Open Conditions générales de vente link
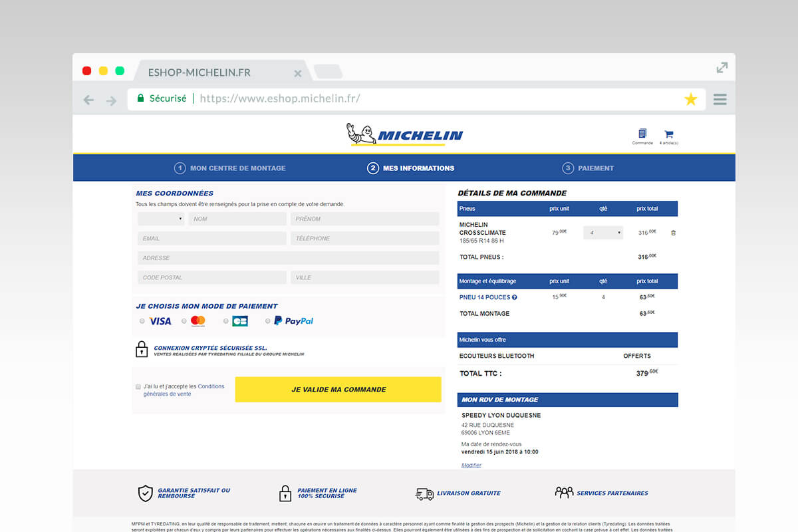Image resolution: width=798 pixels, height=532 pixels. (184, 390)
